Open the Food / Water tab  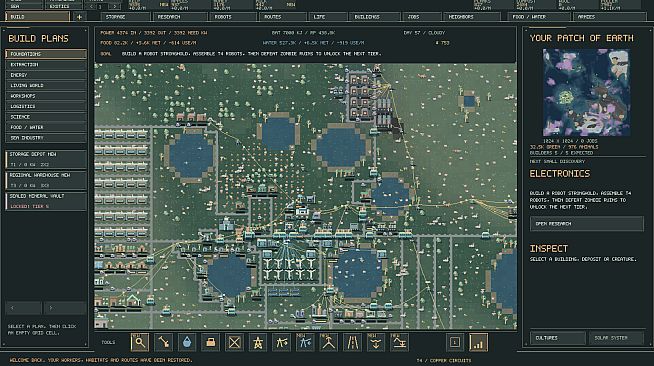coord(538,17)
